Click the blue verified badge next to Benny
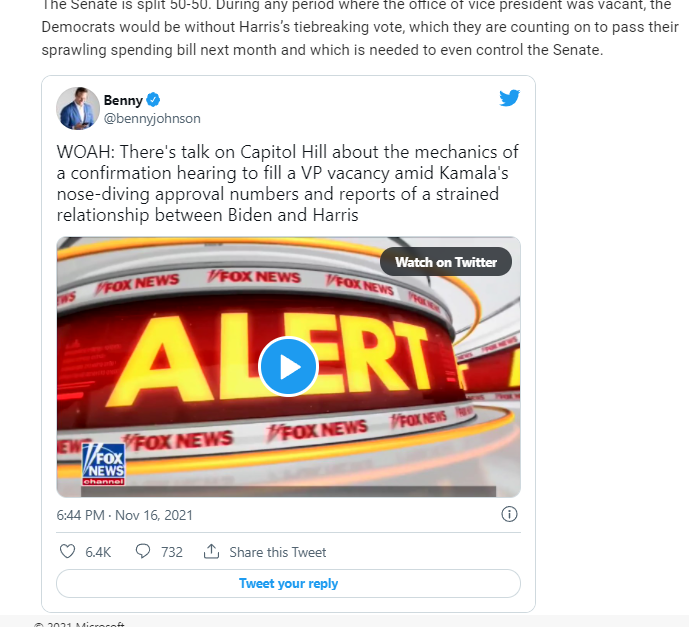 click(152, 100)
